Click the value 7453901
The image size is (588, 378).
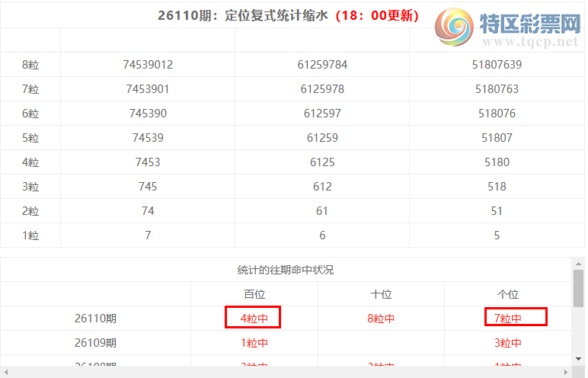(x=148, y=89)
